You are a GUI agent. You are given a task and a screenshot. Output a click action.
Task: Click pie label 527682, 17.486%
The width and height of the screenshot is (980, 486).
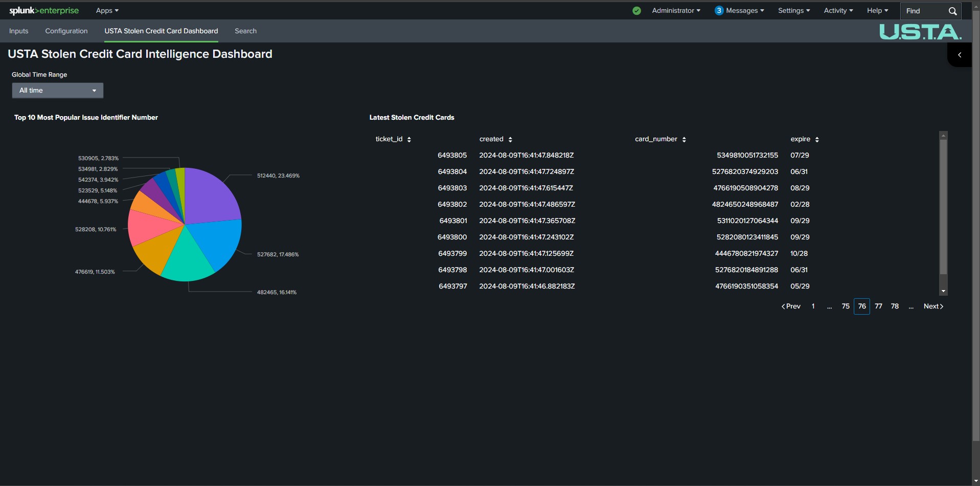[x=278, y=255]
